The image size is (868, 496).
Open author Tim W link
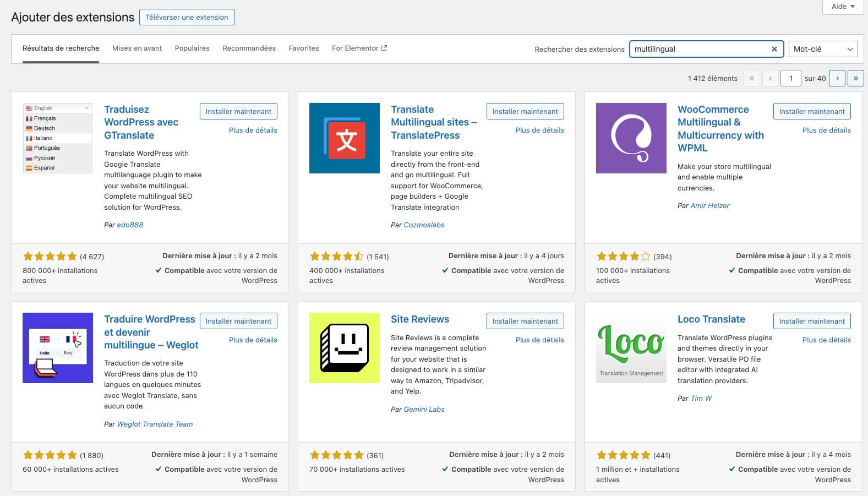pyautogui.click(x=701, y=398)
